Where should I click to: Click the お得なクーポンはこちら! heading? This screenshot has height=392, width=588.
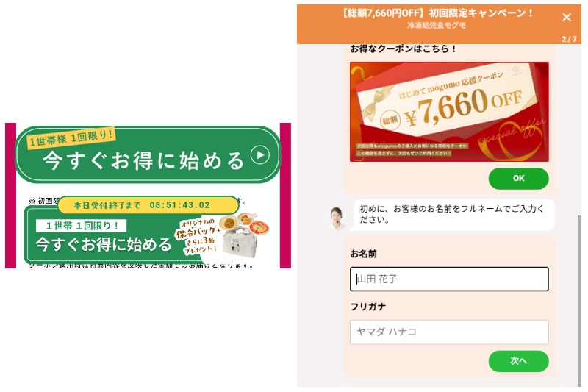point(403,49)
